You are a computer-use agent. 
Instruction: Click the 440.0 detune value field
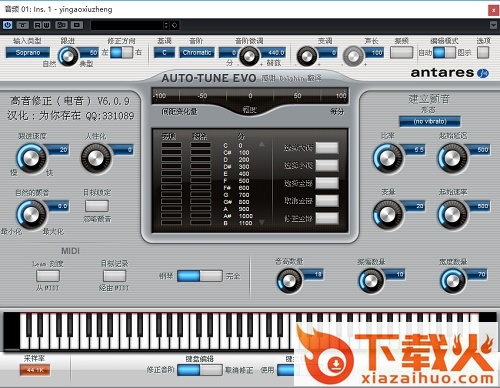[273, 52]
